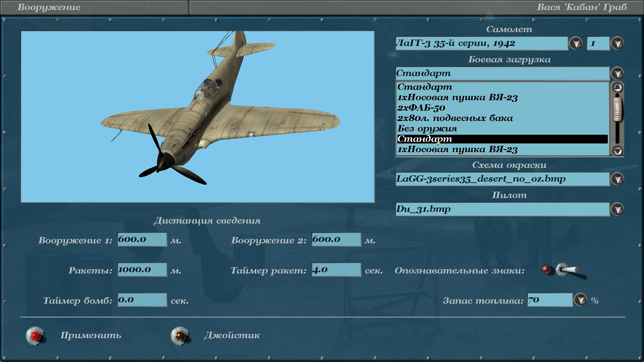Click the loadout list scrollbar handle
Image resolution: width=644 pixels, height=362 pixels.
618,109
